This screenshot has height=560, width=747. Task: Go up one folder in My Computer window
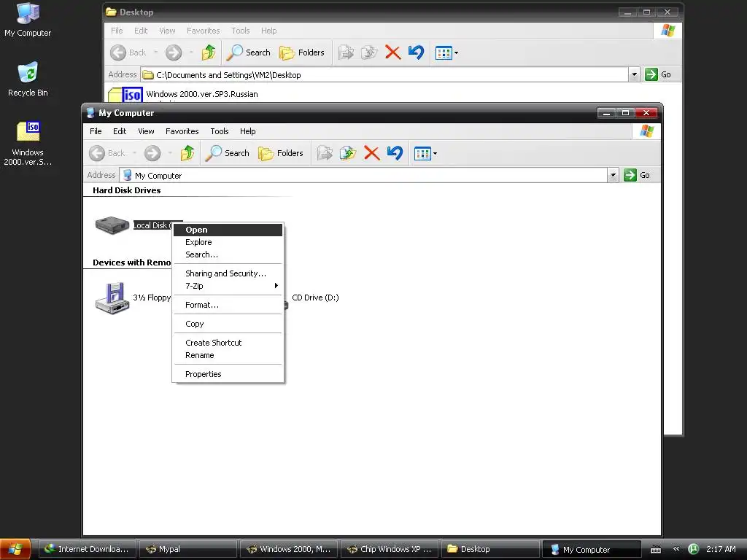click(187, 153)
